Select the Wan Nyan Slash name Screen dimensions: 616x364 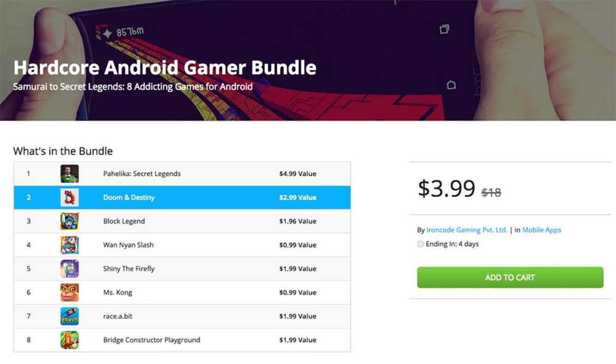(128, 245)
